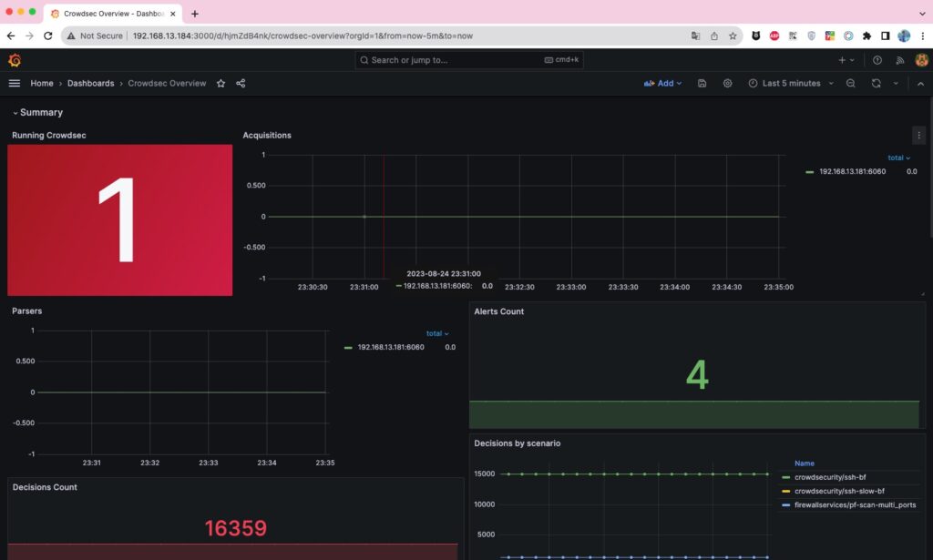Screen dimensions: 933x560
Task: Share the dashboard via the share icon
Action: click(x=241, y=83)
